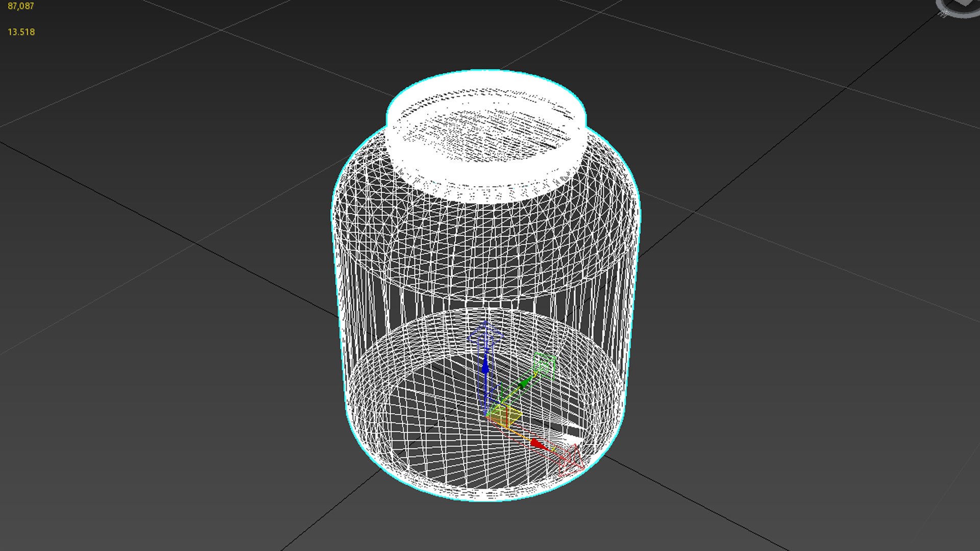This screenshot has width=980, height=551.
Task: Click the blue Z-axis gizmo arrow
Action: (x=485, y=365)
